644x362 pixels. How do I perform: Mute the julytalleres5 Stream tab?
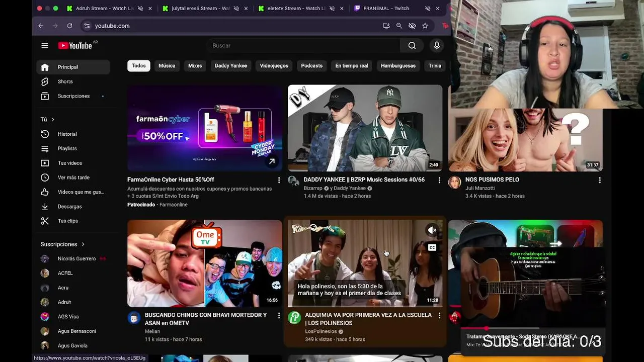point(236,9)
